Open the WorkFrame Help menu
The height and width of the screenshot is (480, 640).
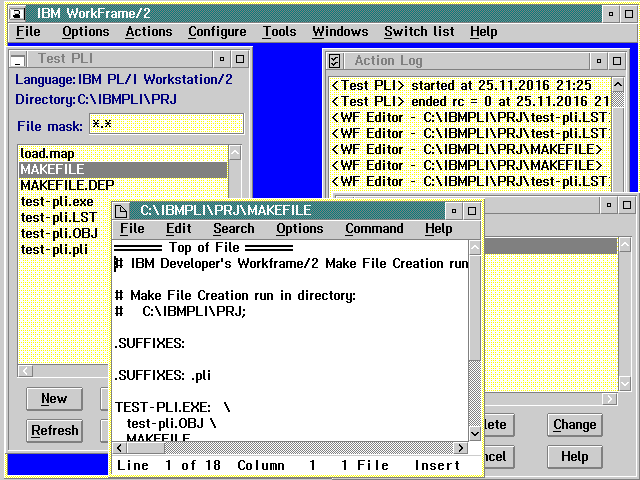484,32
